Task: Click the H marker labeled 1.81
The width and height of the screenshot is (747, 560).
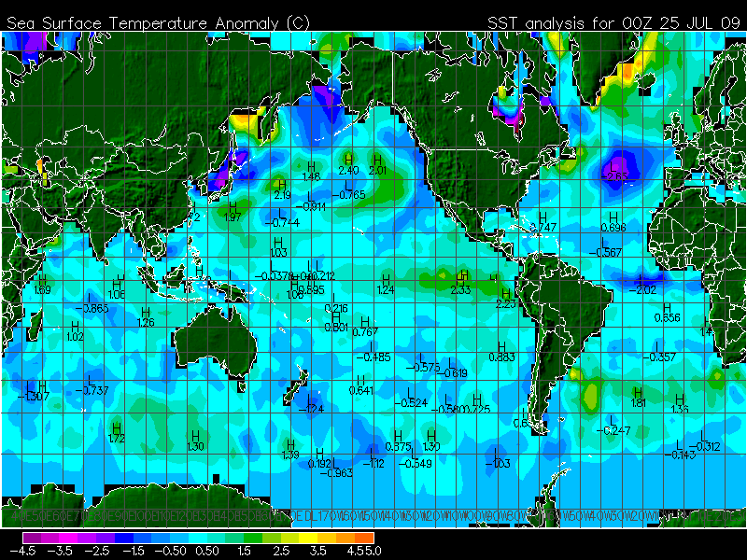Action: pos(639,392)
